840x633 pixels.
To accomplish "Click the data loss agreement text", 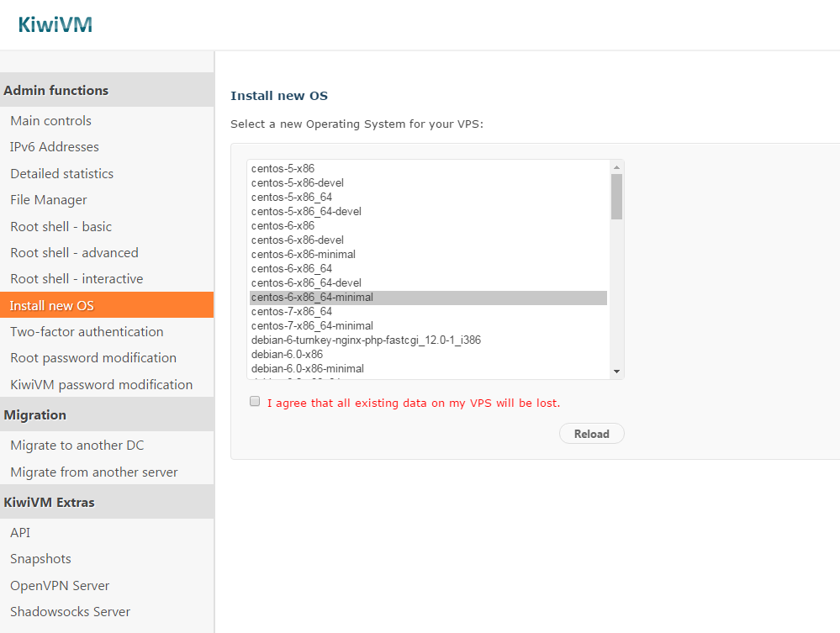I will 414,403.
